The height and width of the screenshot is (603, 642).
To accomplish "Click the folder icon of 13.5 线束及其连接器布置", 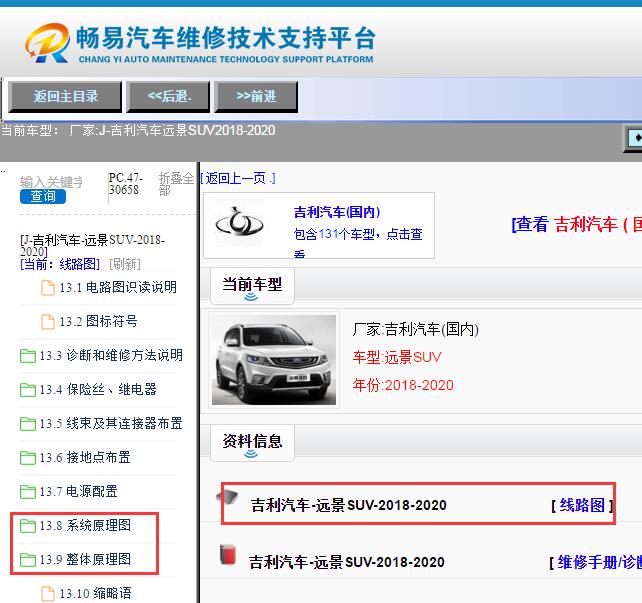I will [x=28, y=423].
